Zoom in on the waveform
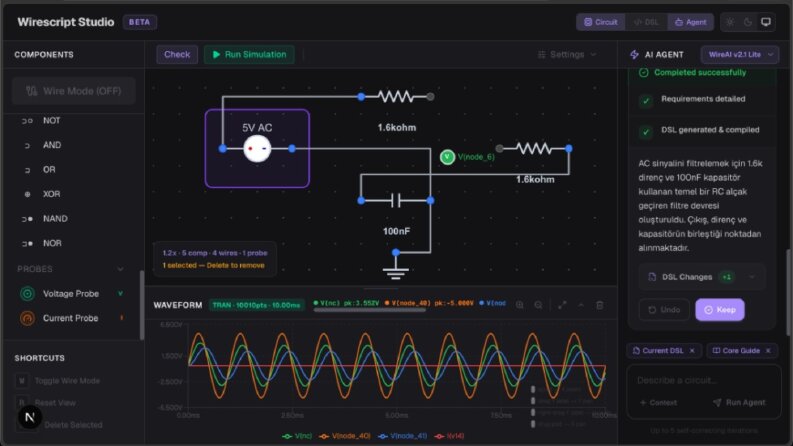The height and width of the screenshot is (446, 793). [x=519, y=305]
